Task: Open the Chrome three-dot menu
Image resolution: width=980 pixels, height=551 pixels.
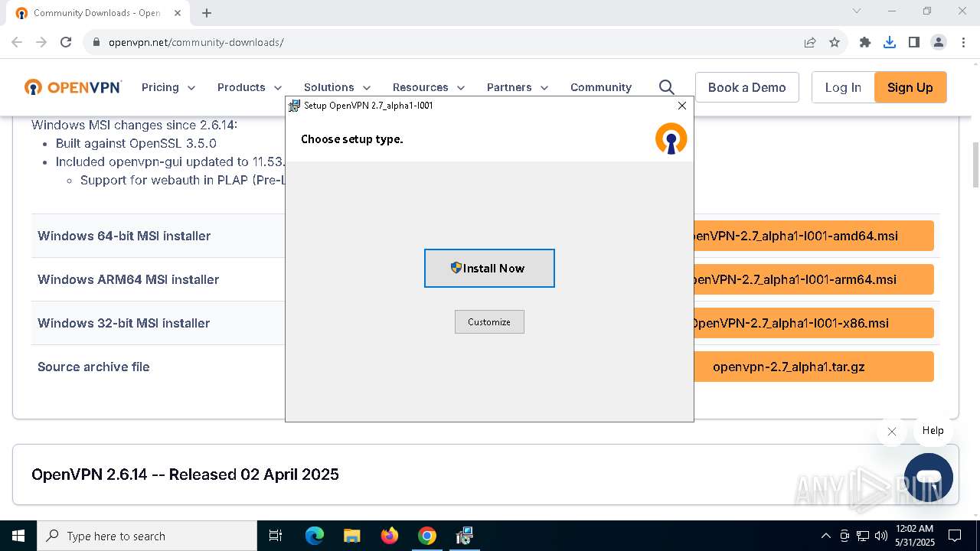Action: (962, 42)
